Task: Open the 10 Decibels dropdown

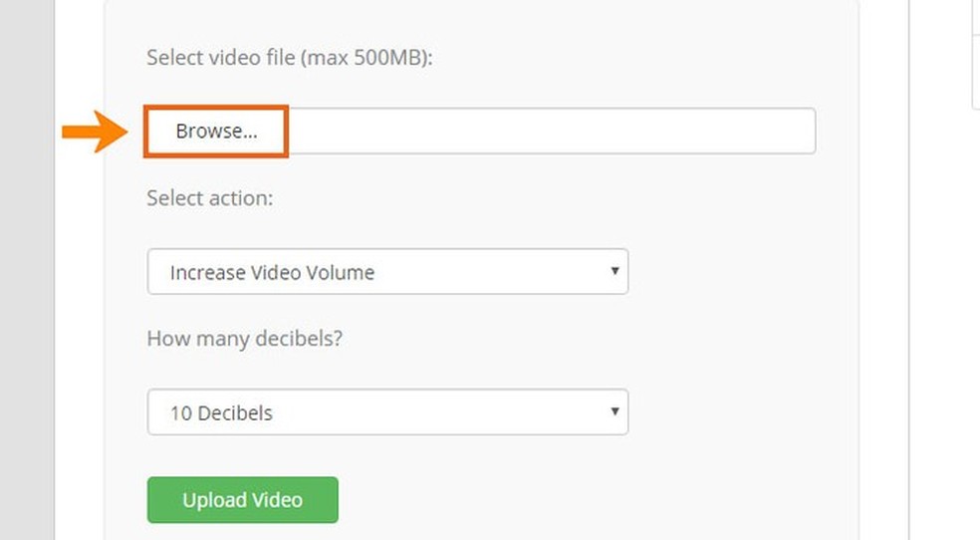Action: (x=386, y=411)
